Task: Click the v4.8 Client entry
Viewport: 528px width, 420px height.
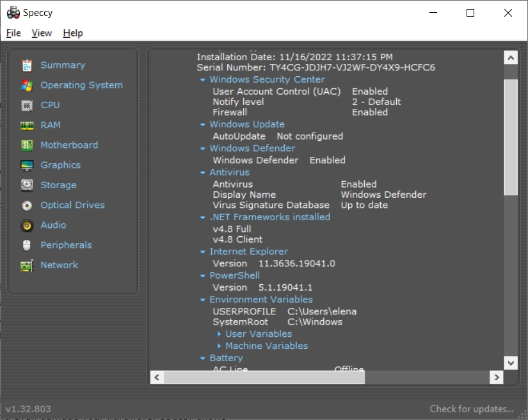Action: (237, 239)
